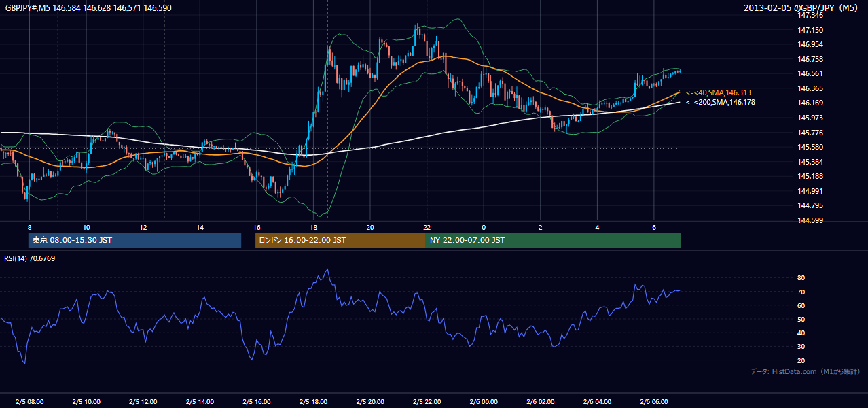Click price axis value 146.954
This screenshot has height=408, width=868.
click(x=811, y=44)
